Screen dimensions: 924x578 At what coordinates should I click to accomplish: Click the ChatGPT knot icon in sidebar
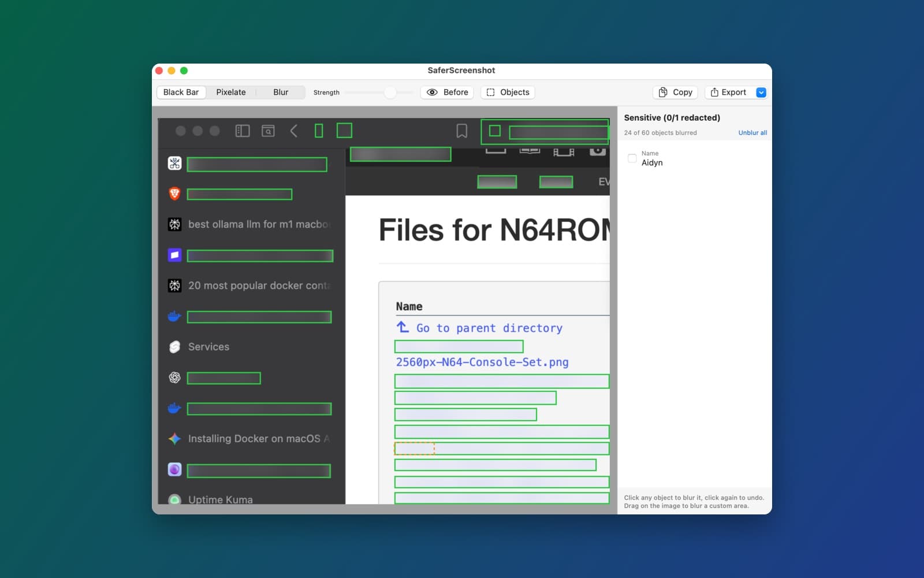point(174,377)
